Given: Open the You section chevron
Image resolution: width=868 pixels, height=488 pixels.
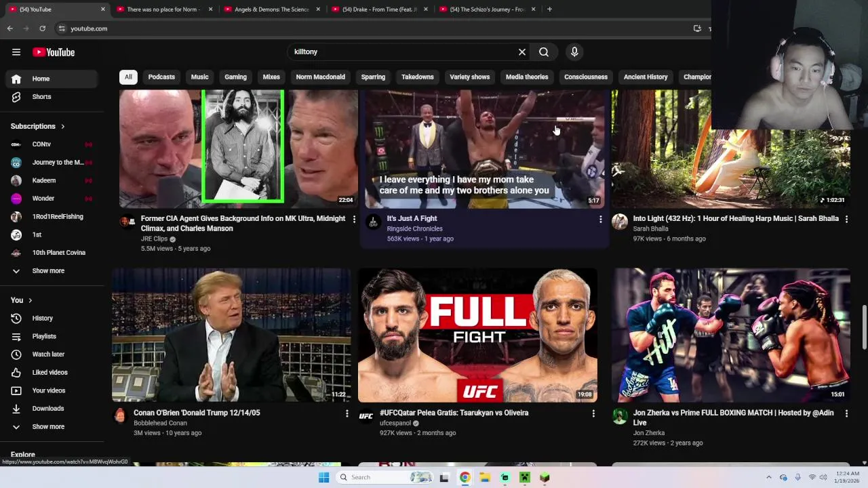Looking at the screenshot, I should (30, 300).
